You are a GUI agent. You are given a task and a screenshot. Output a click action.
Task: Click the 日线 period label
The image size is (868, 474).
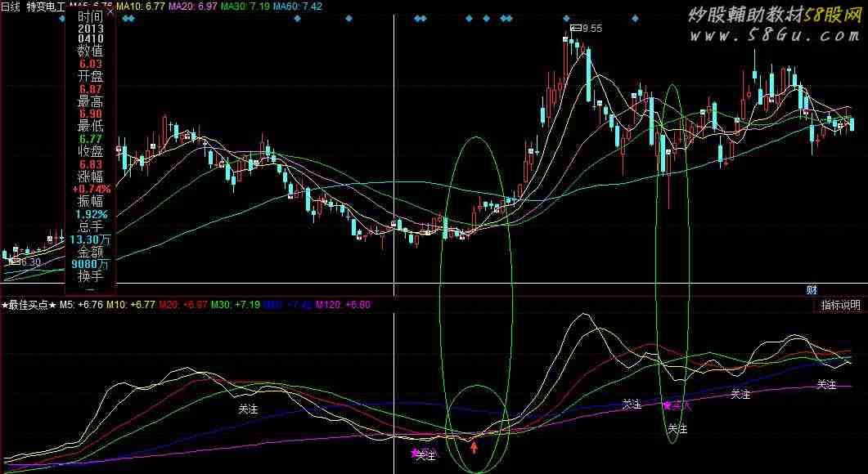pyautogui.click(x=11, y=6)
